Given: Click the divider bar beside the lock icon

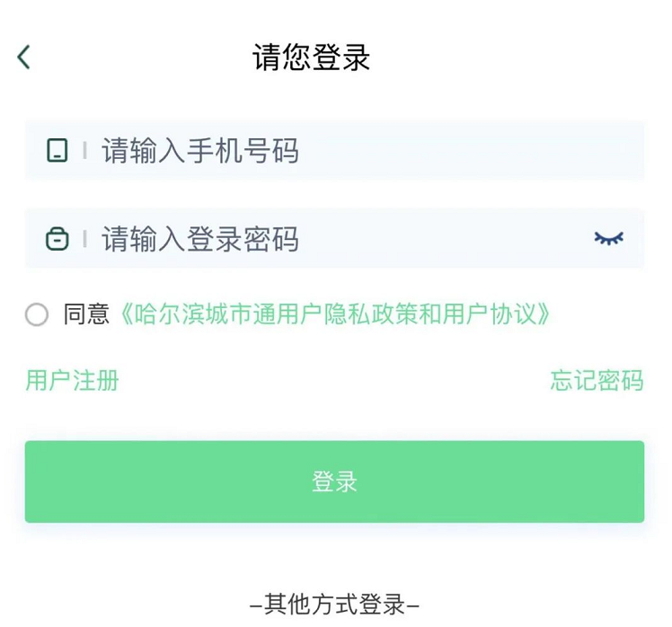Looking at the screenshot, I should pos(85,239).
